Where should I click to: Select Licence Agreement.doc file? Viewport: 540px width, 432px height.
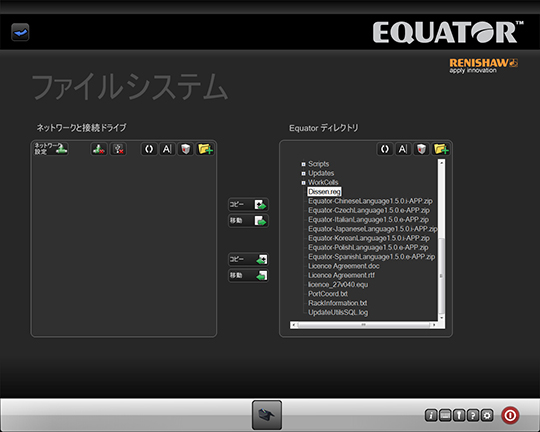[344, 266]
